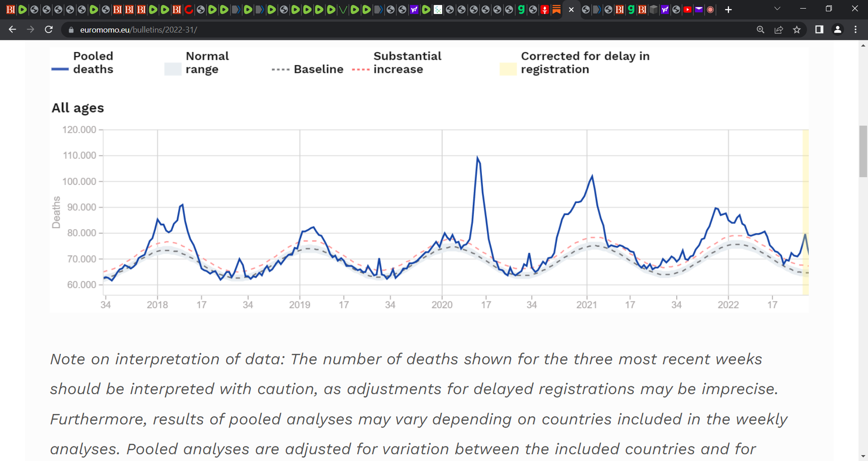Toggle the Substantial increase legend entry
The width and height of the screenshot is (868, 461).
pyautogui.click(x=396, y=63)
